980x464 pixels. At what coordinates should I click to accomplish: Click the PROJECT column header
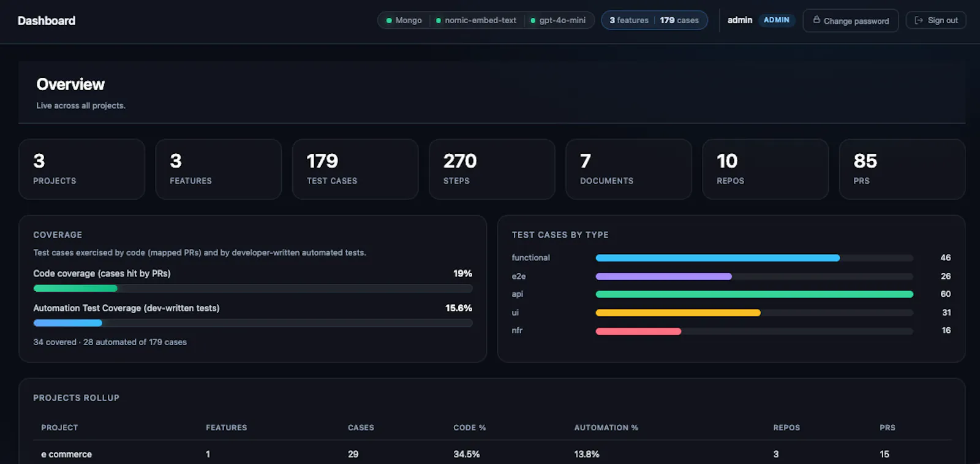pos(59,428)
